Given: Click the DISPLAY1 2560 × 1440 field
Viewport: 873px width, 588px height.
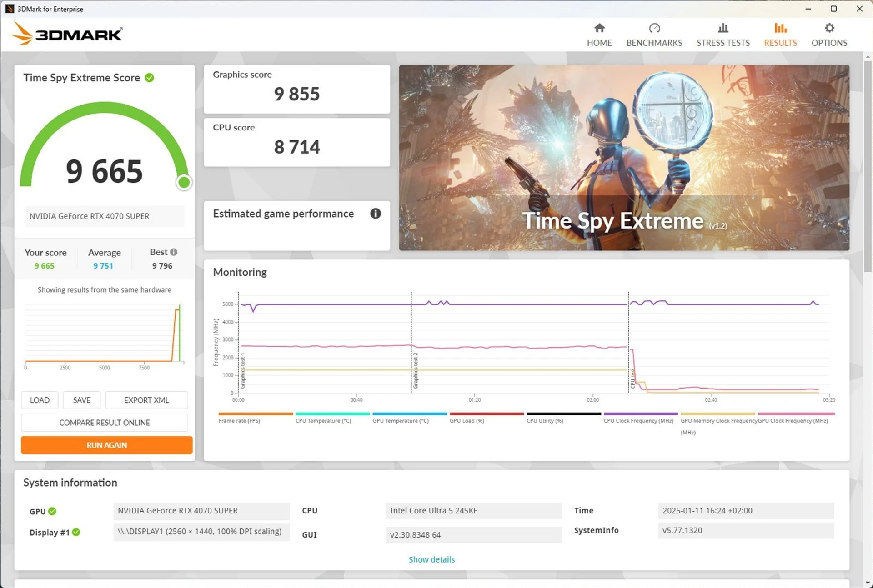Looking at the screenshot, I should click(201, 532).
